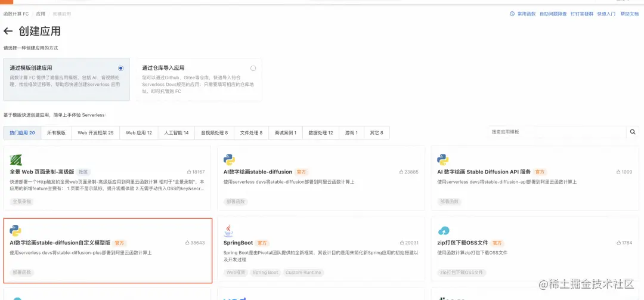The height and width of the screenshot is (300, 644).
Task: Switch to the 热门应用 20 tab
Action: [22, 133]
